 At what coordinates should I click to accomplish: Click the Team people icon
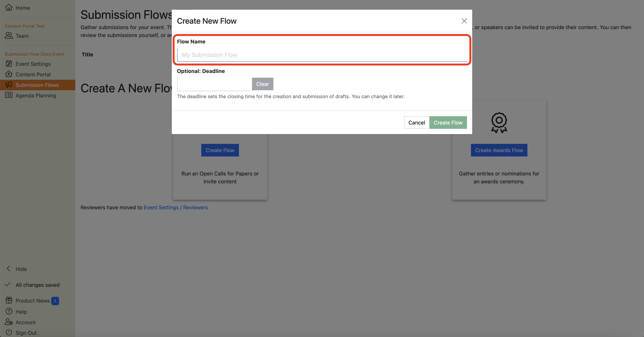coord(9,36)
